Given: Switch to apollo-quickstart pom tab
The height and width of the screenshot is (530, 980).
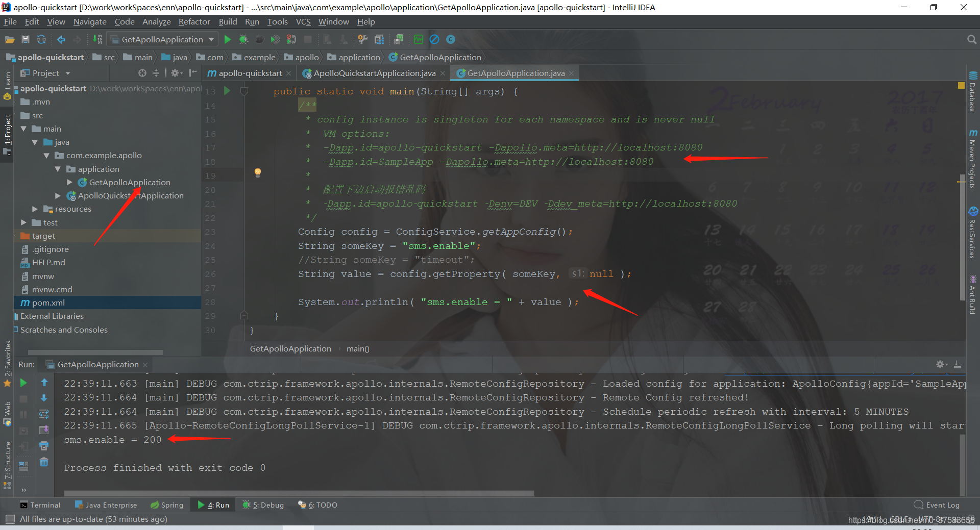Looking at the screenshot, I should tap(250, 73).
